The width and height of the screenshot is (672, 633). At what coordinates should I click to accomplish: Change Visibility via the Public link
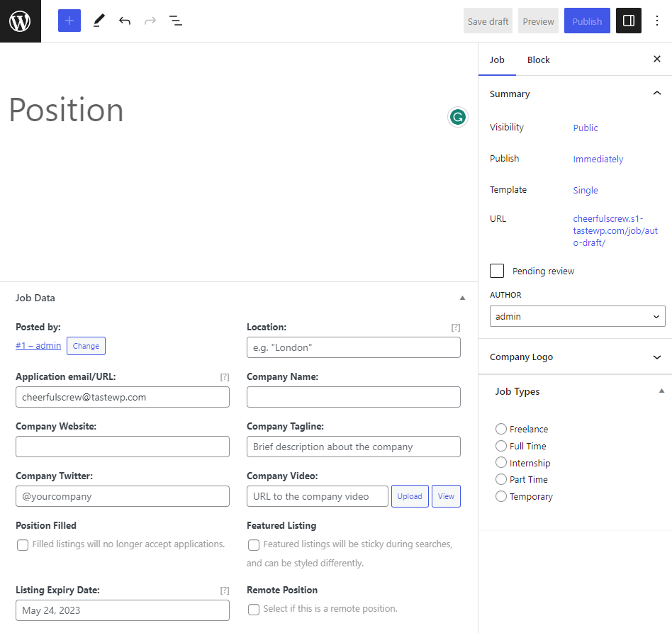(586, 128)
